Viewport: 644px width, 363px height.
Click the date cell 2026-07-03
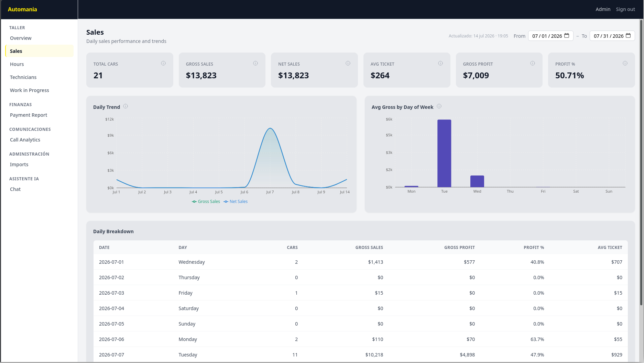tap(111, 293)
